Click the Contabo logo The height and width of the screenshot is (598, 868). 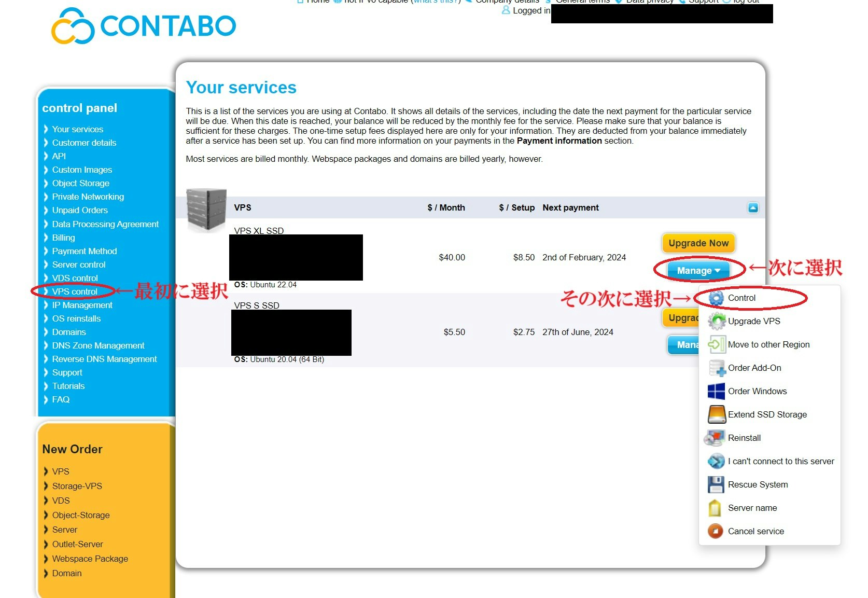click(x=144, y=25)
